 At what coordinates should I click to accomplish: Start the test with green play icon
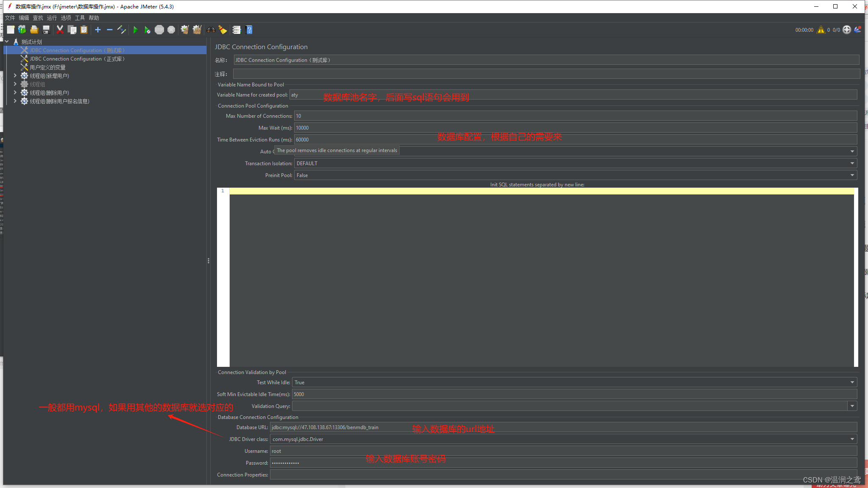click(135, 30)
